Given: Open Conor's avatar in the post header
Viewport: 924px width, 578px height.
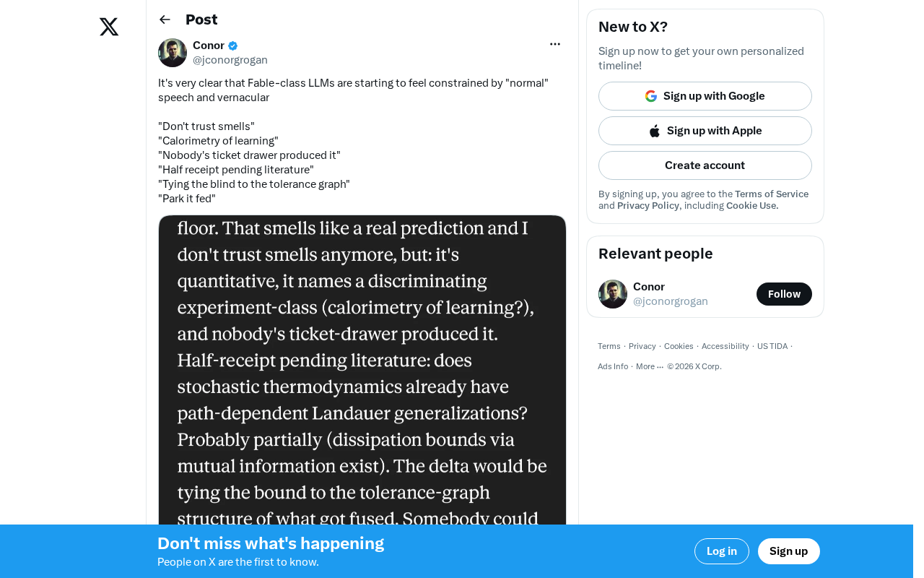Looking at the screenshot, I should (x=173, y=53).
